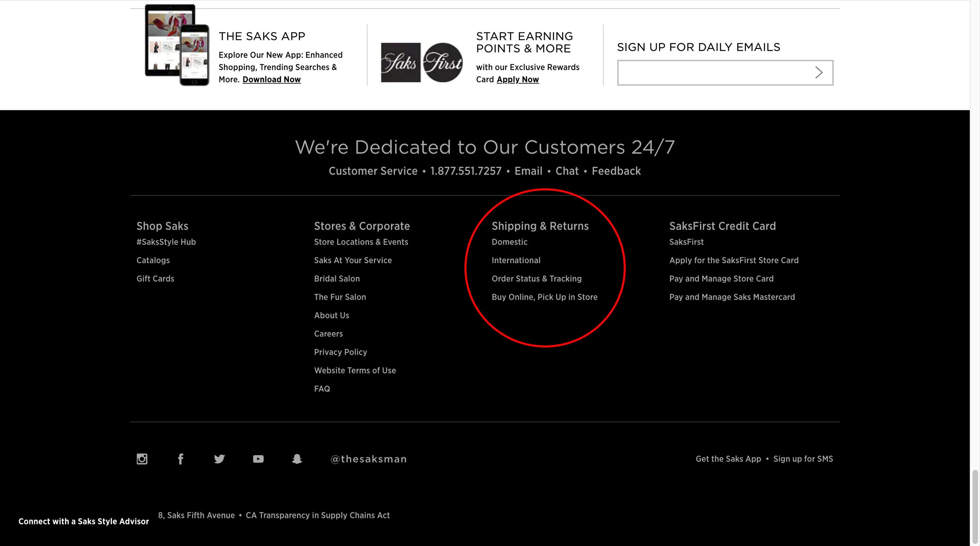Open the Careers link
Screen dimensions: 980x546
pos(328,334)
